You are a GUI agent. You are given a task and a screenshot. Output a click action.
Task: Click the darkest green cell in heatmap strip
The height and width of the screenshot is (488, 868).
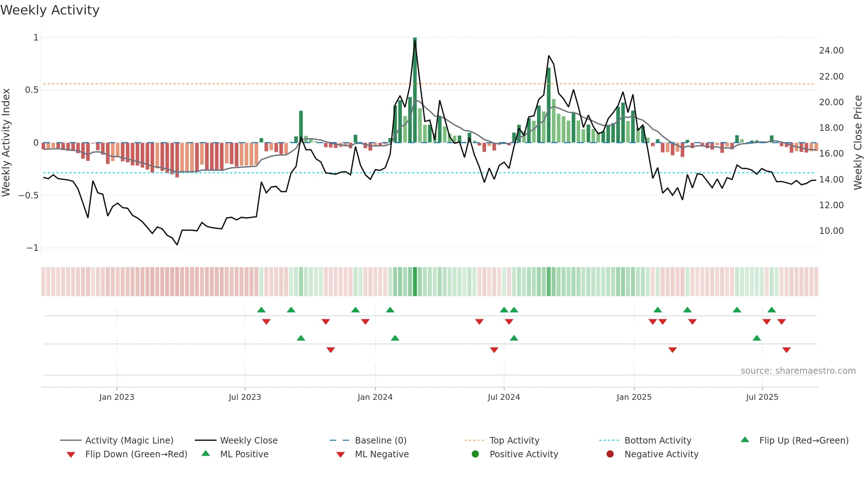click(x=415, y=282)
